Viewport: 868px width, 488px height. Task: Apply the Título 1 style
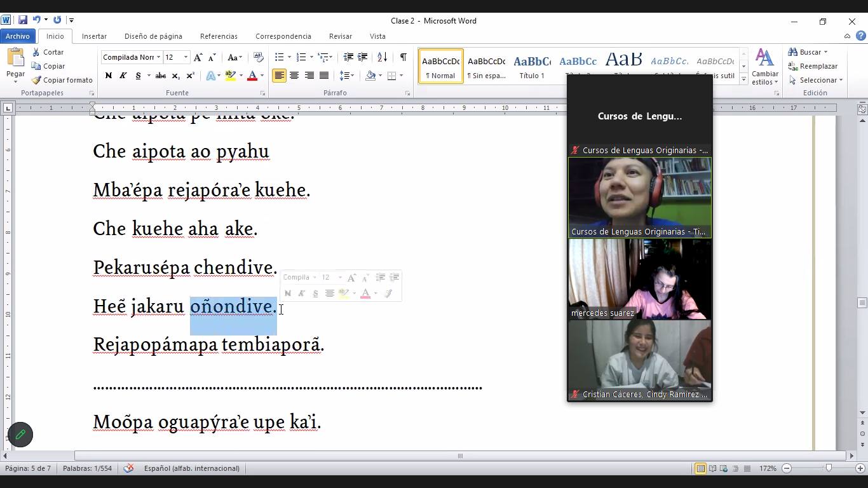coord(532,66)
